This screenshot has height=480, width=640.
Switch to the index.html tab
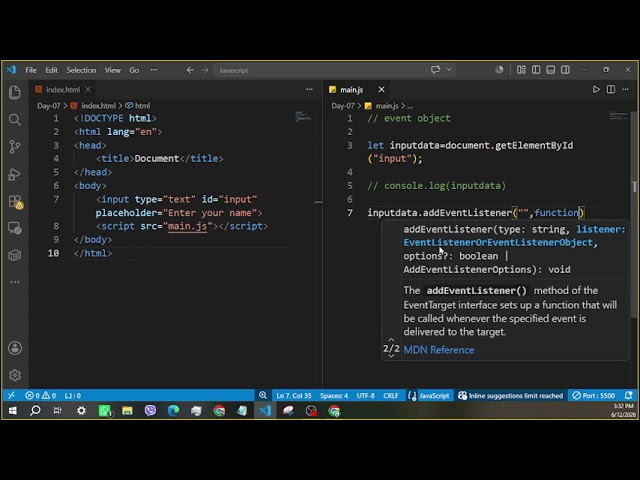coord(63,89)
